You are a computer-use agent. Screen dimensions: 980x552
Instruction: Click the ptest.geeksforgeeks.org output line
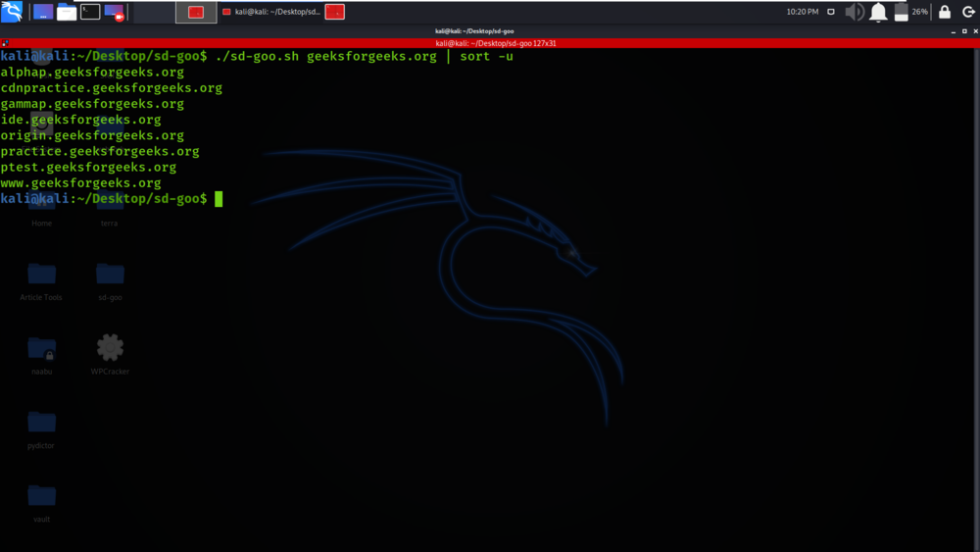(88, 167)
